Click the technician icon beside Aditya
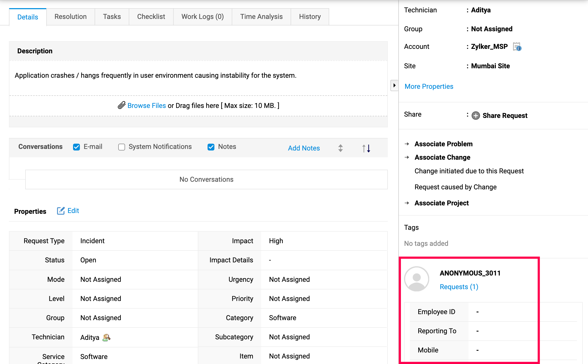Screen dimensions: 588x364 106,337
